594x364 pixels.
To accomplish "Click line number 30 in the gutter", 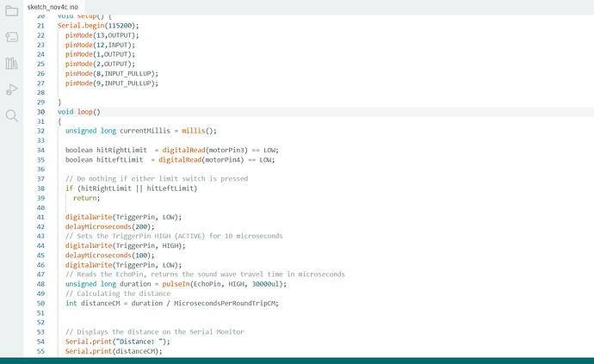I will [40, 112].
